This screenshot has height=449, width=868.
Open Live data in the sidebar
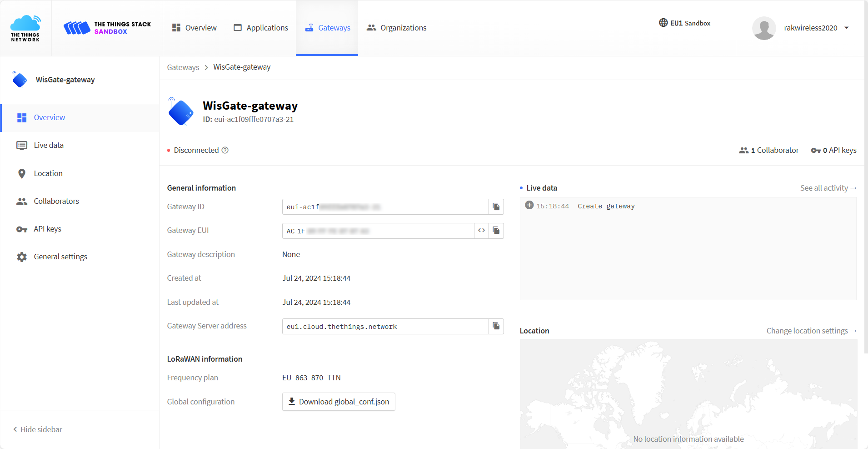(80, 146)
